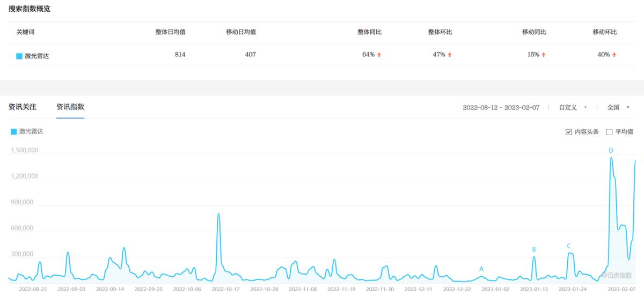
Task: Click the up arrow next to 47%
Action: [450, 55]
